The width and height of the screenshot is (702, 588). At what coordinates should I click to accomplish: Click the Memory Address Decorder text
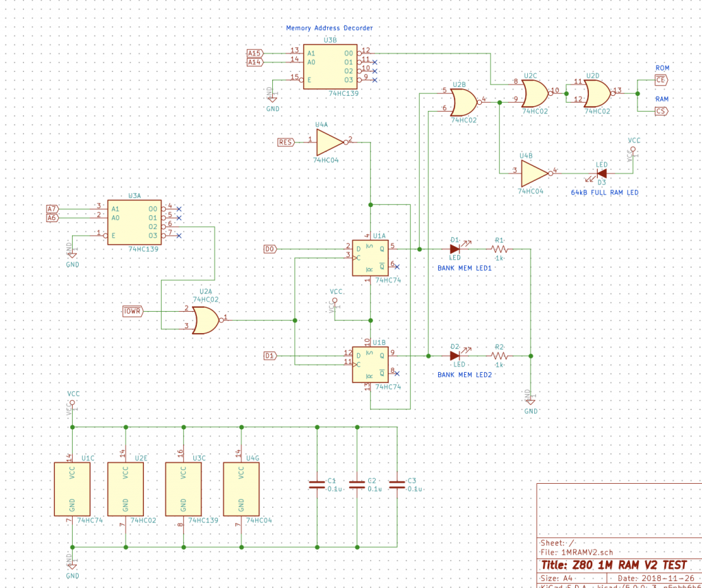329,28
